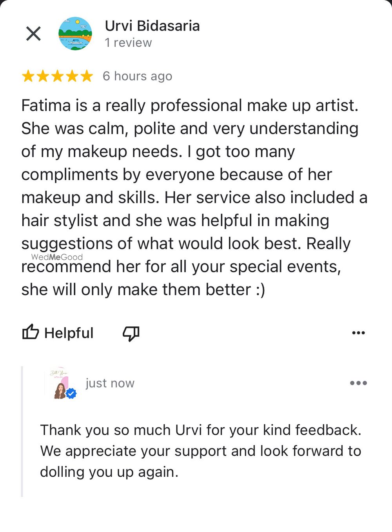View the reviewer's '1 review' count

[x=128, y=43]
